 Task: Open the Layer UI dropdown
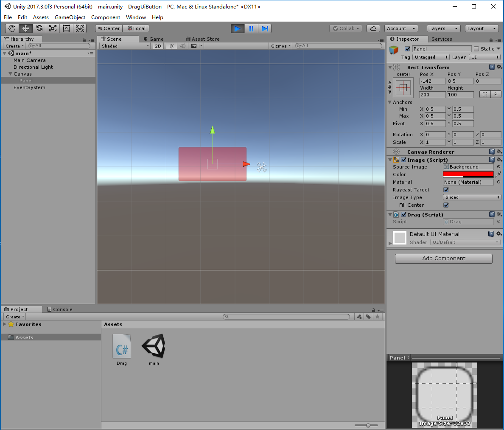[484, 57]
